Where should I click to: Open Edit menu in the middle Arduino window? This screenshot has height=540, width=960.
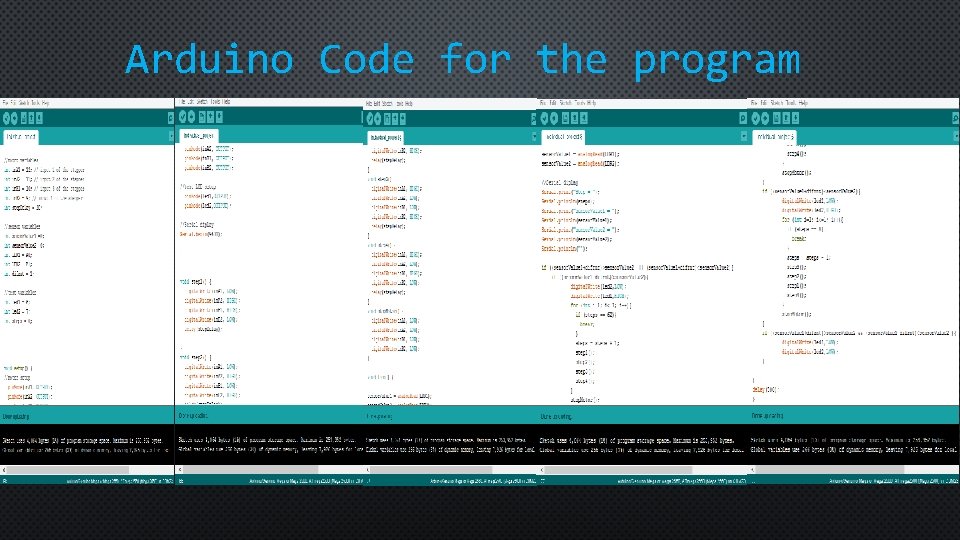point(377,103)
